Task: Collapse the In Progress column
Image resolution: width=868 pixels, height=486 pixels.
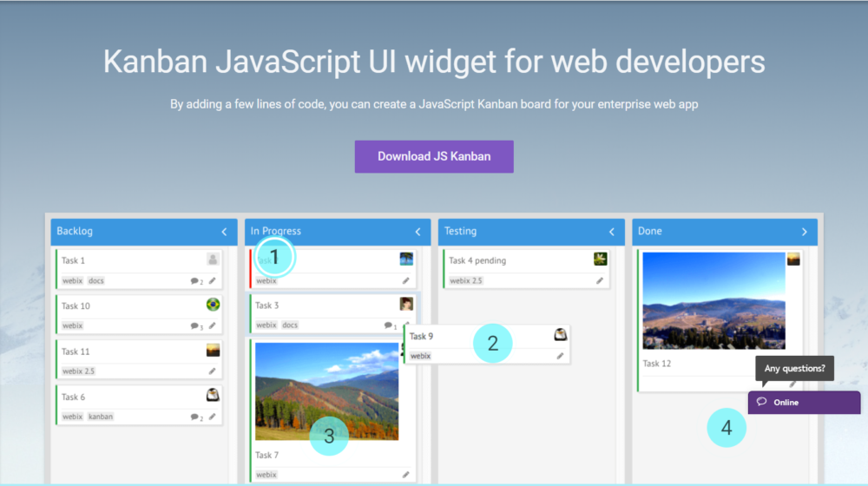Action: tap(418, 232)
